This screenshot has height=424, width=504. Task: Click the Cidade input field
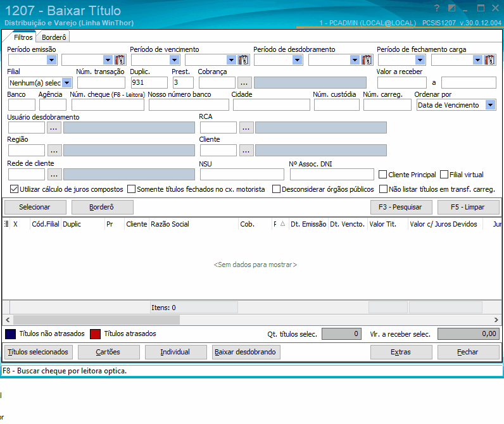point(271,105)
